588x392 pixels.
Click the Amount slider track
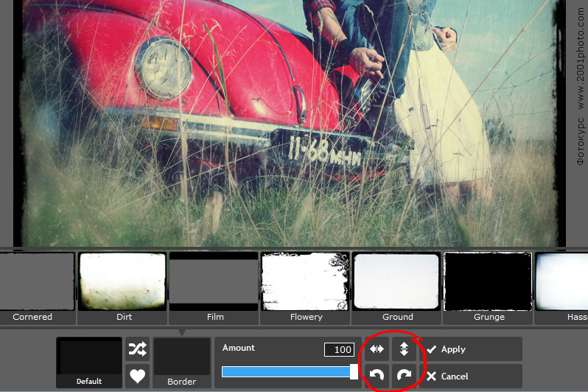(x=287, y=372)
